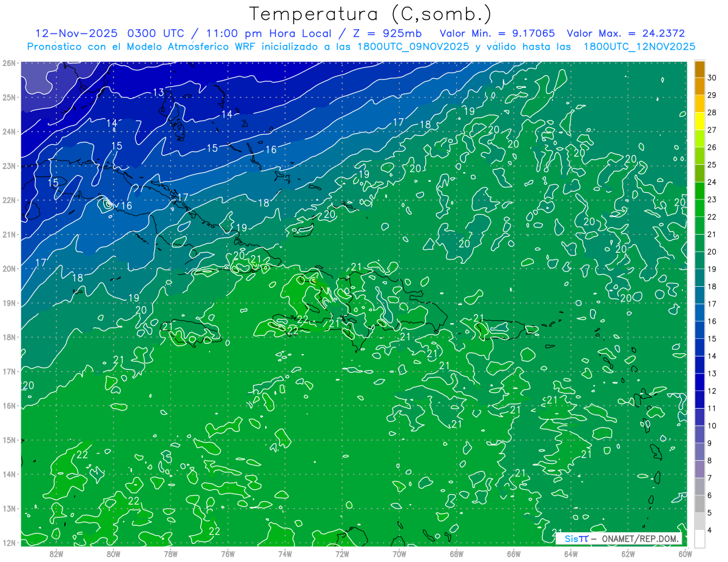The height and width of the screenshot is (562, 728).
Task: Click the '64W' longitude axis label
Action: (571, 554)
